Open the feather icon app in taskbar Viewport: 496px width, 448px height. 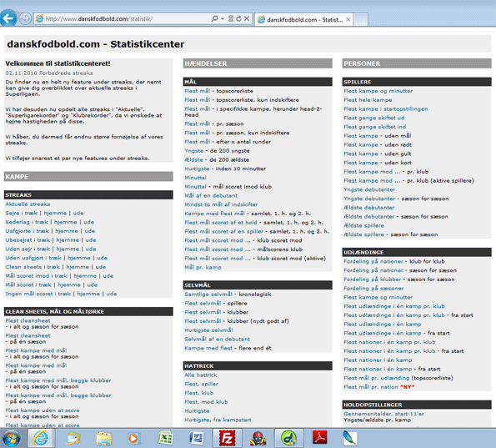[x=350, y=439]
